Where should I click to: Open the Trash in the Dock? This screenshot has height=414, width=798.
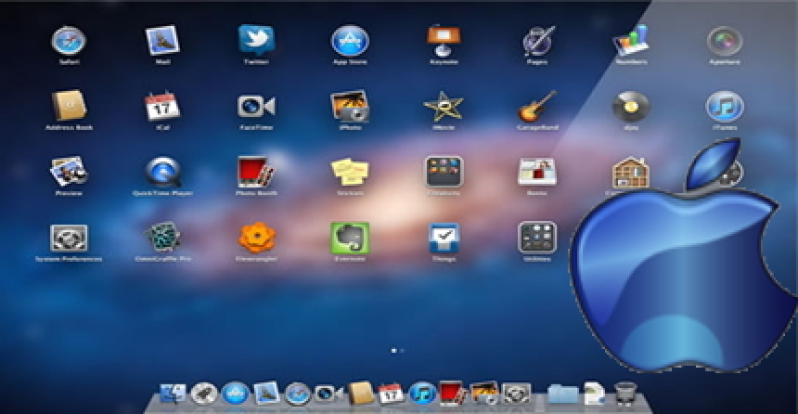(x=625, y=394)
